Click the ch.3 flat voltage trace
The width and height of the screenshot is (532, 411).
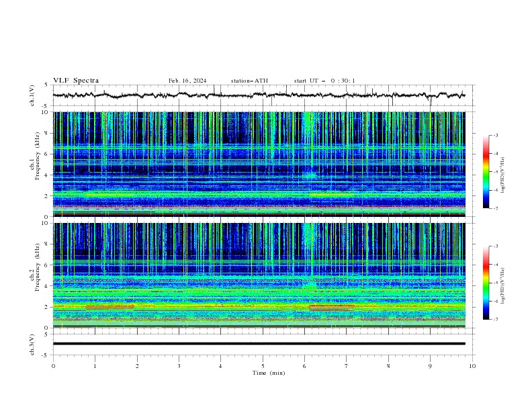pos(259,344)
